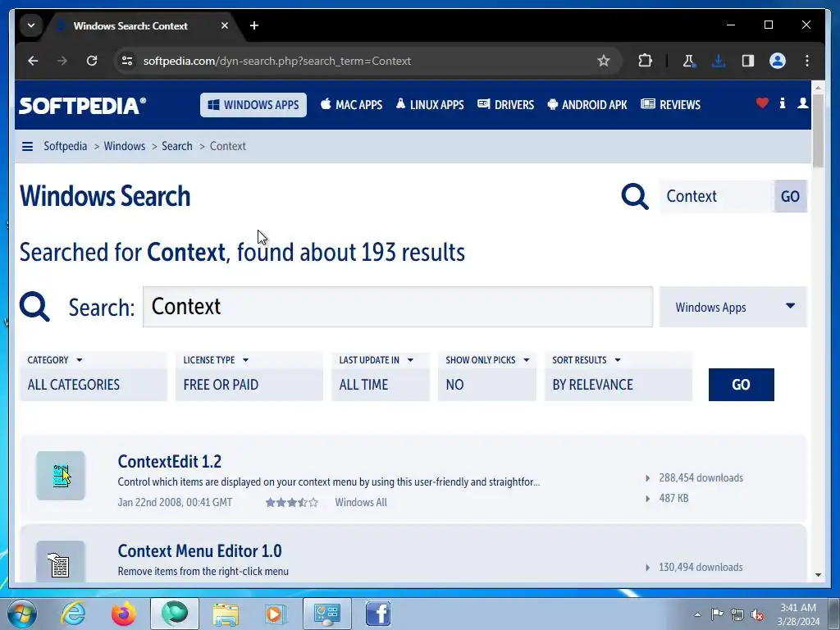Open the Mac Apps section
This screenshot has height=630, width=840.
[x=351, y=105]
